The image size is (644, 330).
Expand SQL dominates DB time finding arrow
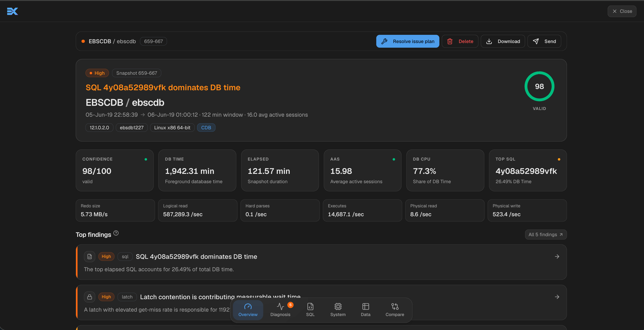pyautogui.click(x=557, y=256)
